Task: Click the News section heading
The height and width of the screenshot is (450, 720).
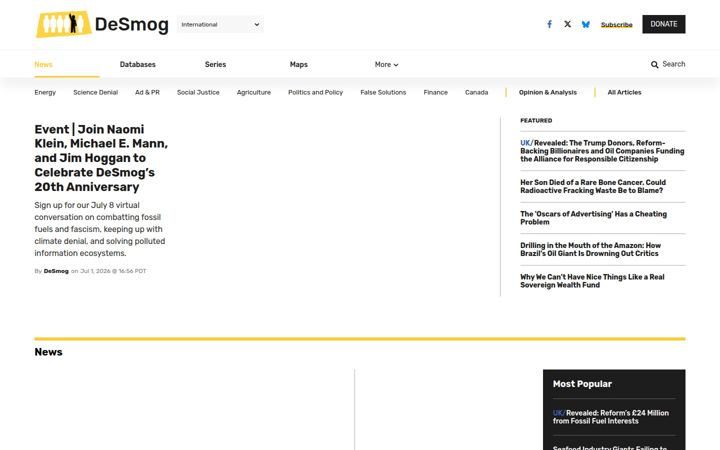Action: click(48, 352)
